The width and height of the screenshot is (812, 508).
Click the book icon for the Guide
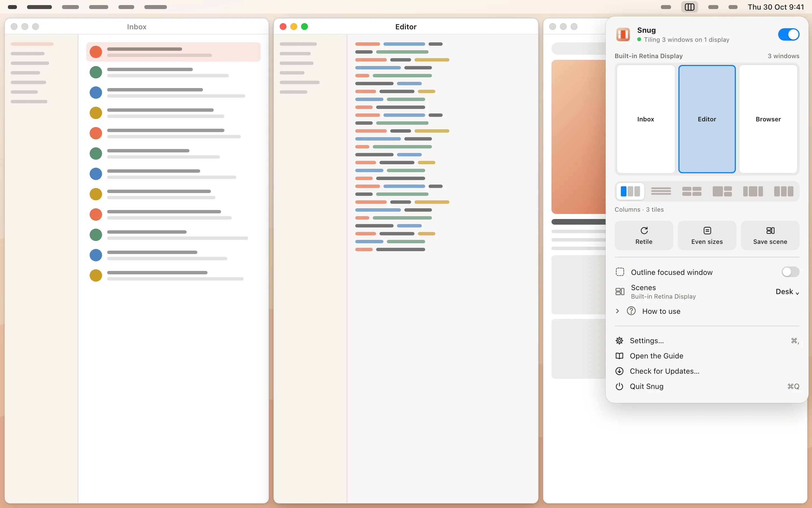point(619,356)
